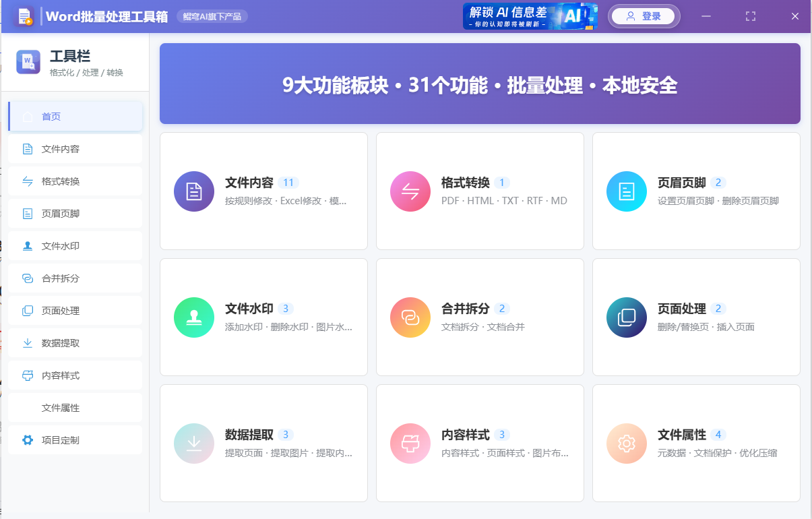The image size is (812, 519).
Task: Open the 文件内容 document icon on its card
Action: [x=193, y=191]
